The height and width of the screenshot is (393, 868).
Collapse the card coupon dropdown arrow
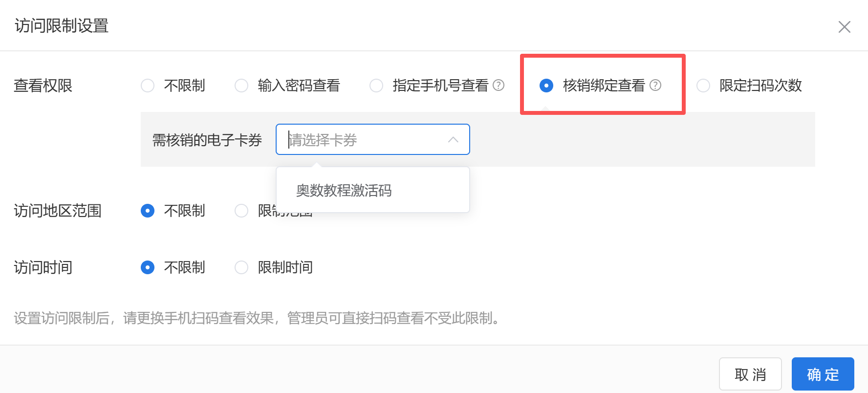[x=453, y=140]
